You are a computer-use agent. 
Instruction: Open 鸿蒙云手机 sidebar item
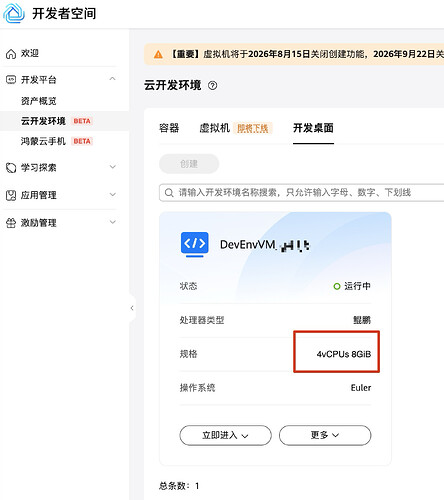43,141
